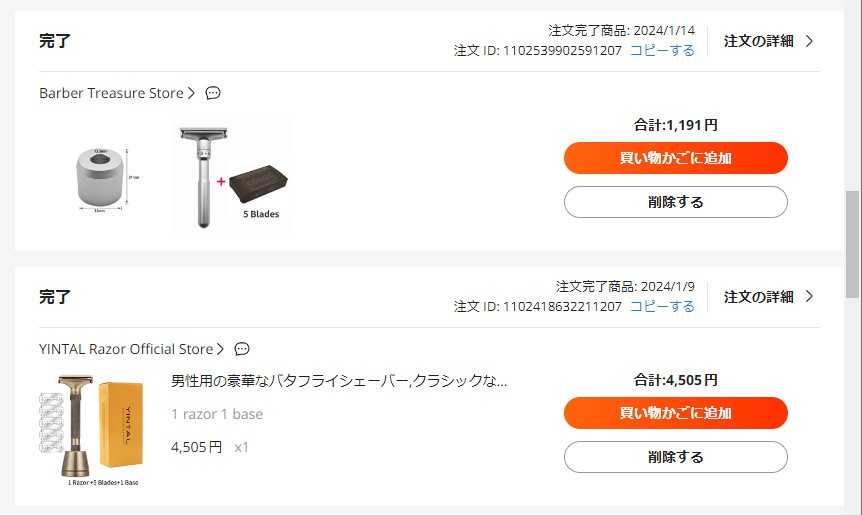Add the 1,191円 order to cart

tap(675, 158)
